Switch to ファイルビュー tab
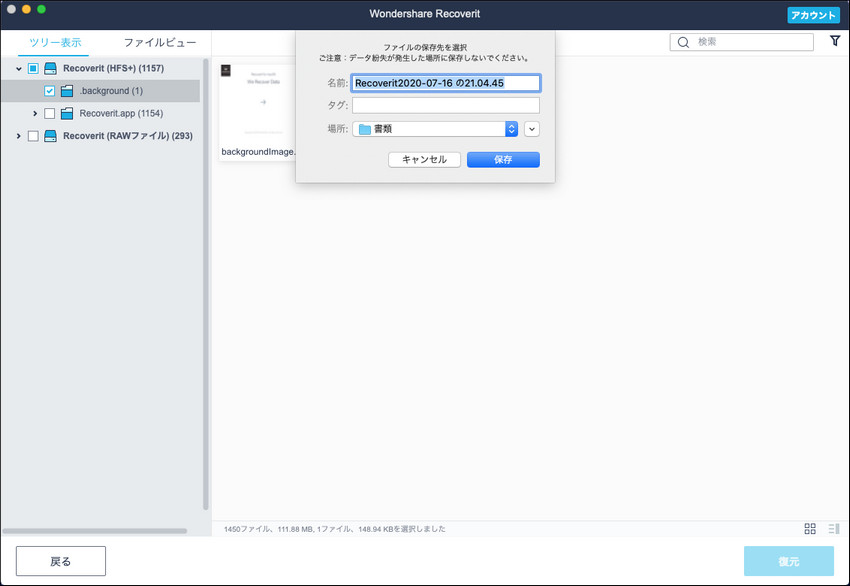Screen dimensions: 850x586 pos(160,42)
